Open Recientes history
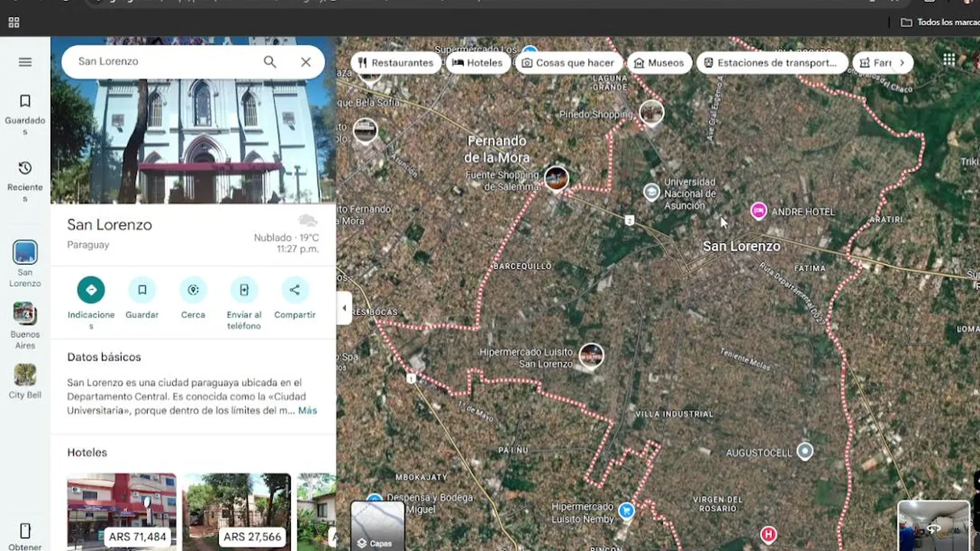Screen dimensions: 980x551 coord(25,182)
